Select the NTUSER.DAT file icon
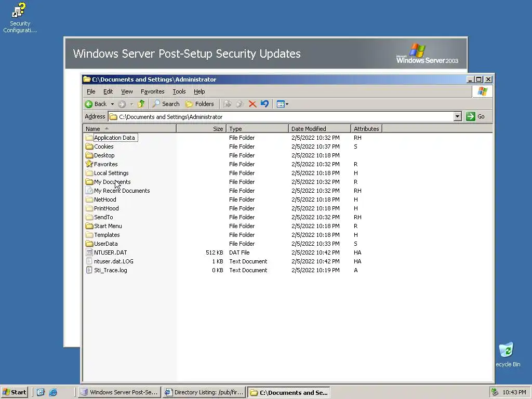 (89, 252)
